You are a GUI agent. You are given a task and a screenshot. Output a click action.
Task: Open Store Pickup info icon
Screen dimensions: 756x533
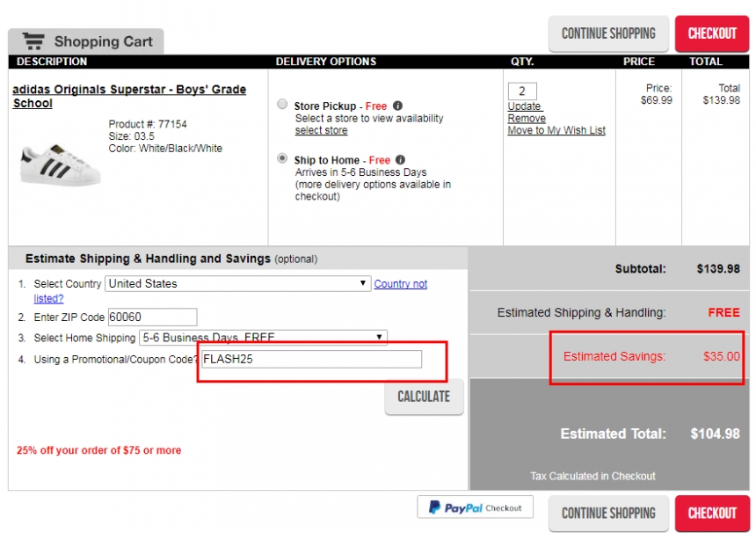click(397, 106)
